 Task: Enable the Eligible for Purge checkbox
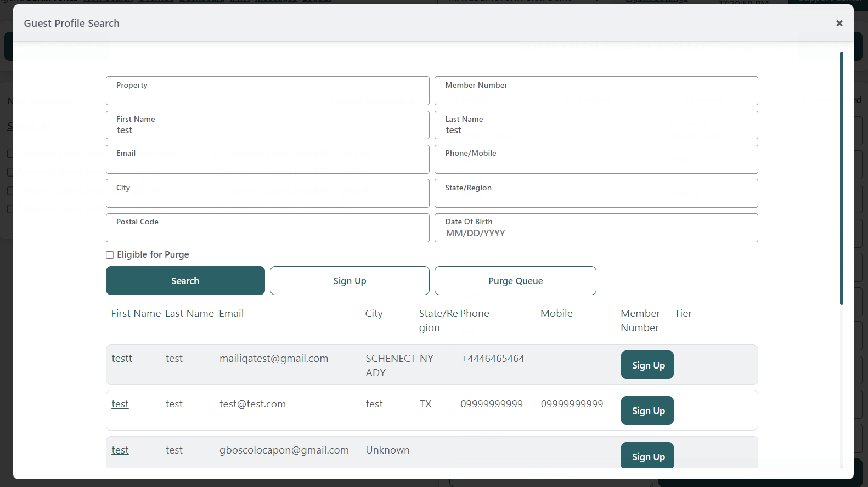pos(110,255)
